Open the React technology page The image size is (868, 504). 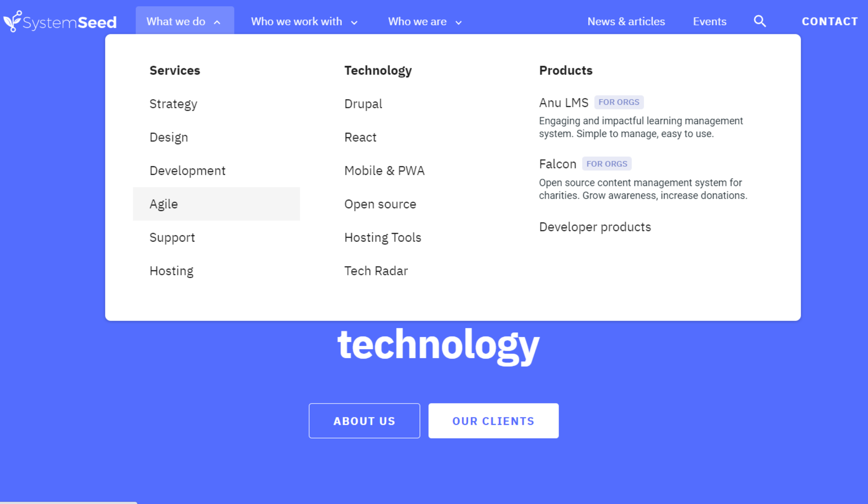(x=360, y=137)
